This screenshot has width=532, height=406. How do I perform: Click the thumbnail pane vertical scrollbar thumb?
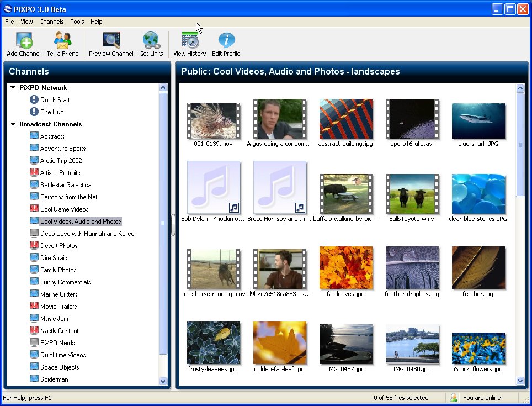pos(520,145)
